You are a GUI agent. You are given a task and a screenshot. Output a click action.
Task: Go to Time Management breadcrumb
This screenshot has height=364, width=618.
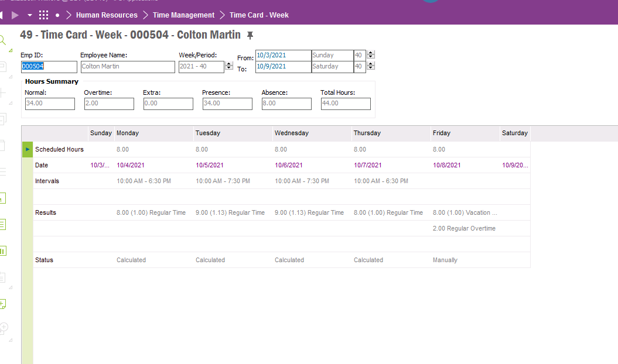(x=184, y=15)
